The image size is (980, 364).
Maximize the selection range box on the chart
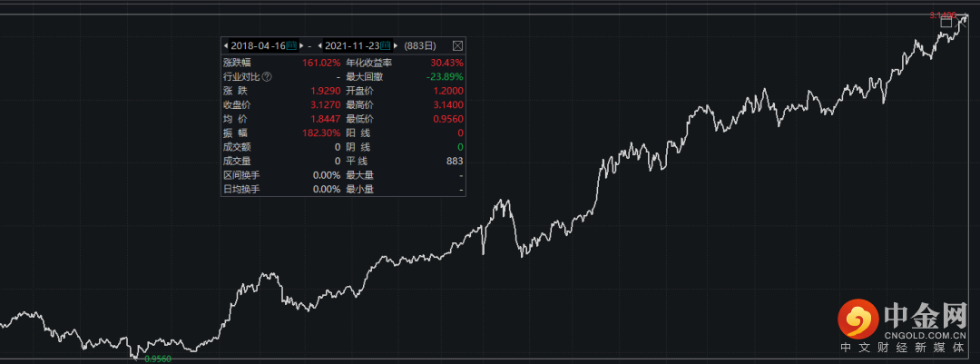(x=946, y=23)
